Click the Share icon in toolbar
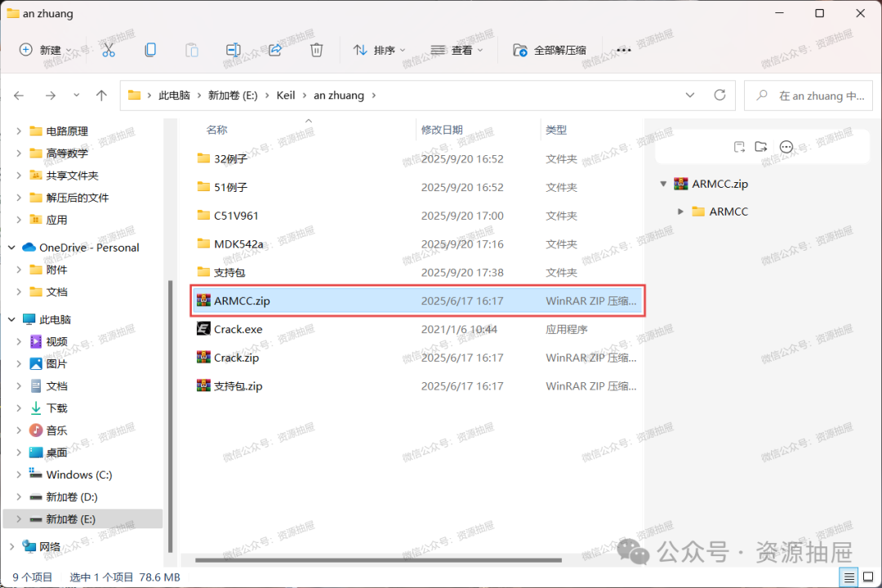This screenshot has height=588, width=882. (x=275, y=50)
